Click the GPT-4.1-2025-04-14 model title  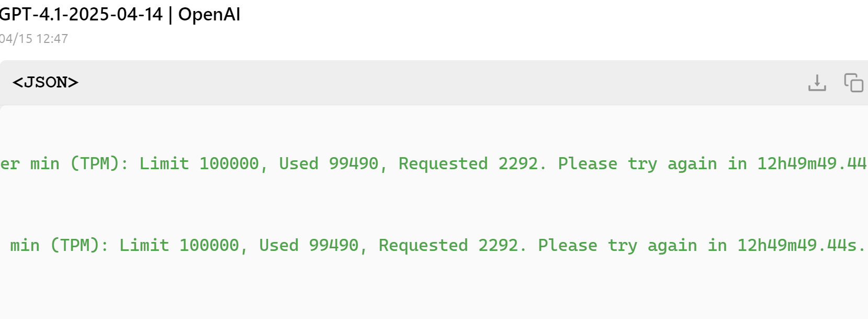click(x=81, y=14)
